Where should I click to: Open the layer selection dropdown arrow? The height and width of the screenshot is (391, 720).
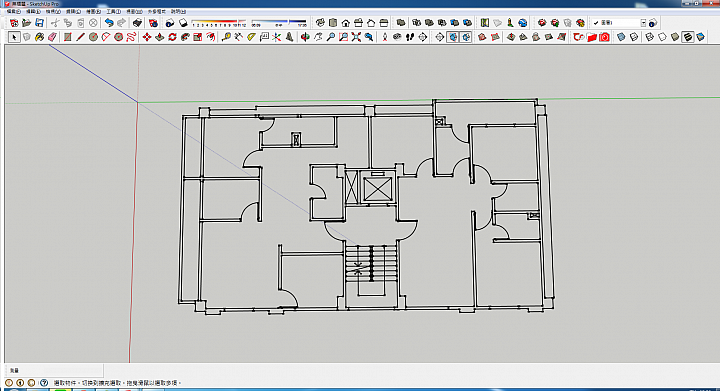pyautogui.click(x=643, y=23)
